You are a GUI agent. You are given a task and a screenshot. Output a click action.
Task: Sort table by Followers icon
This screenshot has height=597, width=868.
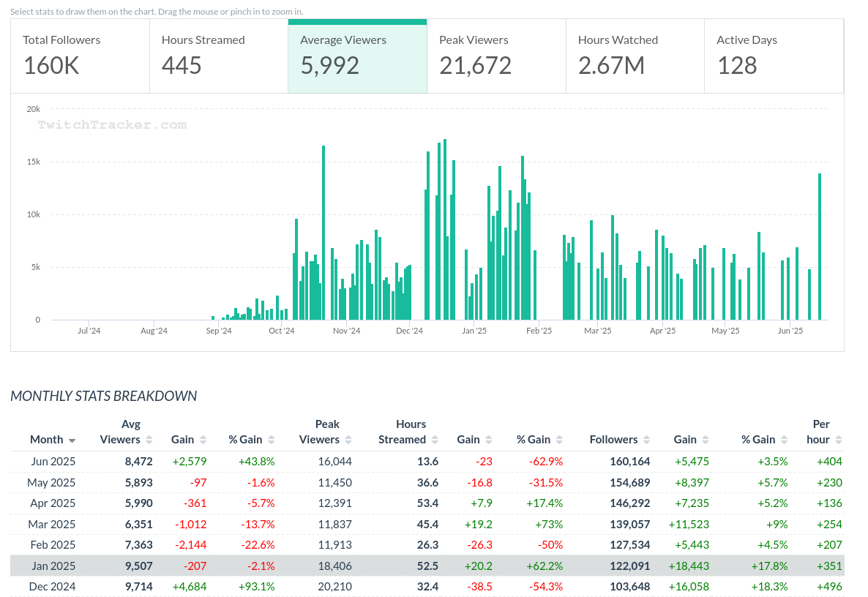click(646, 440)
